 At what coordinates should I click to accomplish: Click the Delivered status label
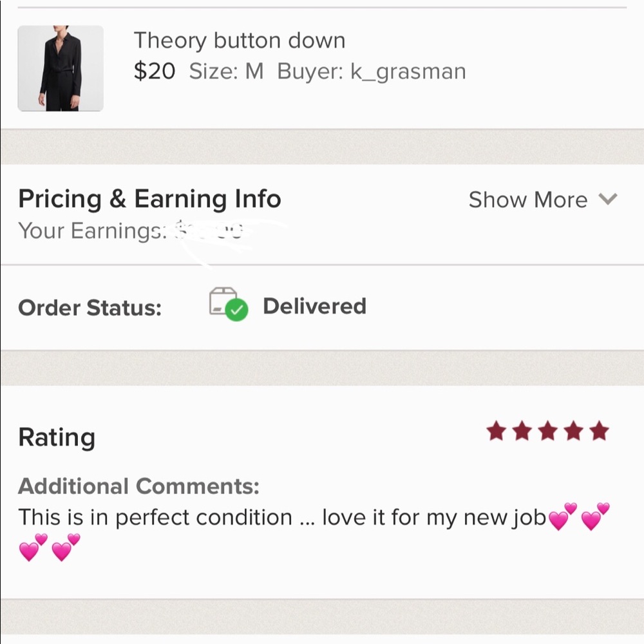pyautogui.click(x=314, y=306)
